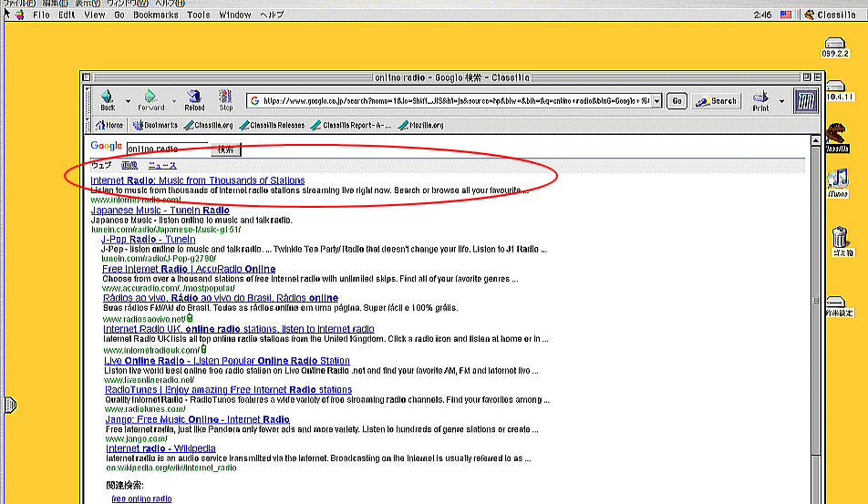Expand the Back button history dropdown

pos(128,101)
